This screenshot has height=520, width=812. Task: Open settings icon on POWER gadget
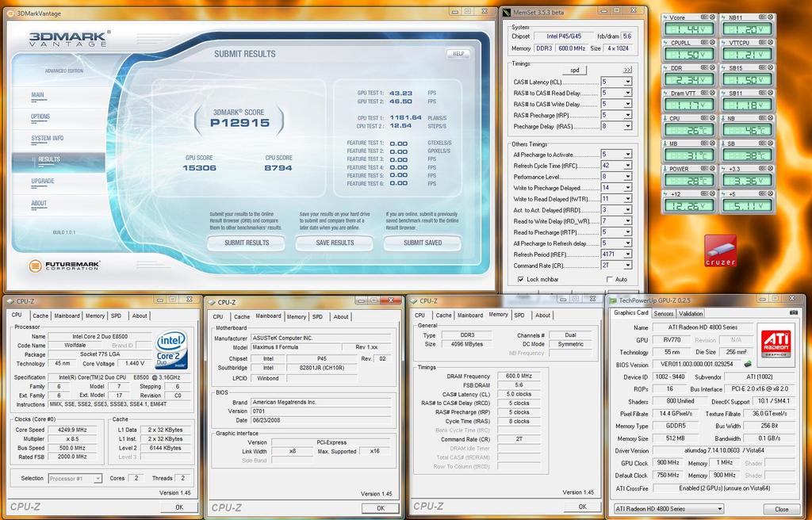[x=705, y=168]
